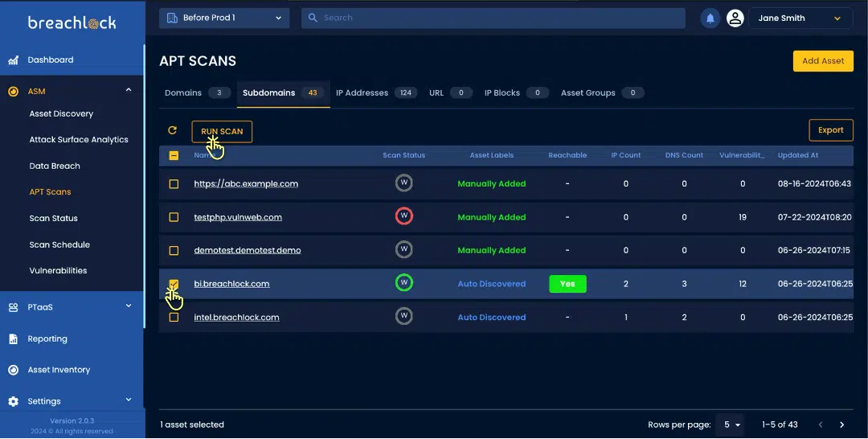Click the ASM target icon in sidebar

(14, 92)
